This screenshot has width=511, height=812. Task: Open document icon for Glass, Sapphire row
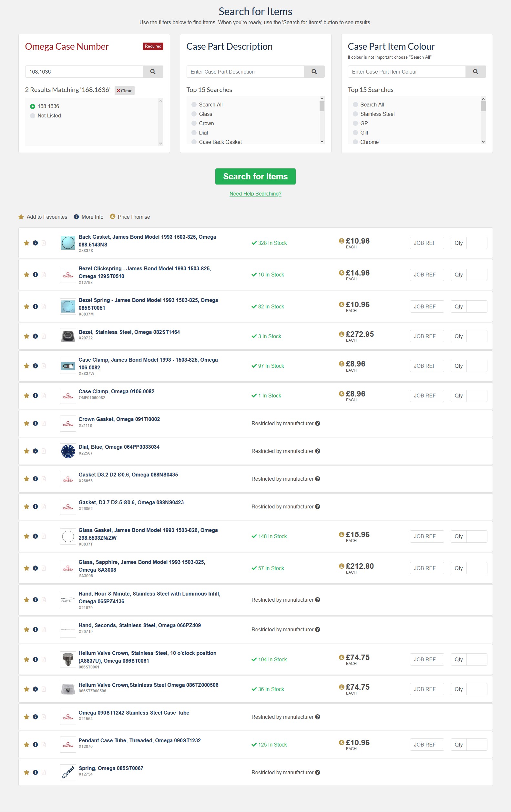44,568
